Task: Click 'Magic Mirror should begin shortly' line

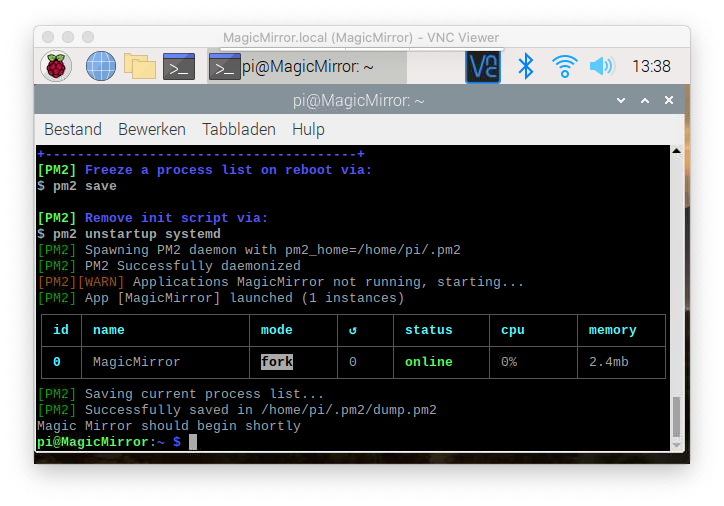Action: coord(169,426)
